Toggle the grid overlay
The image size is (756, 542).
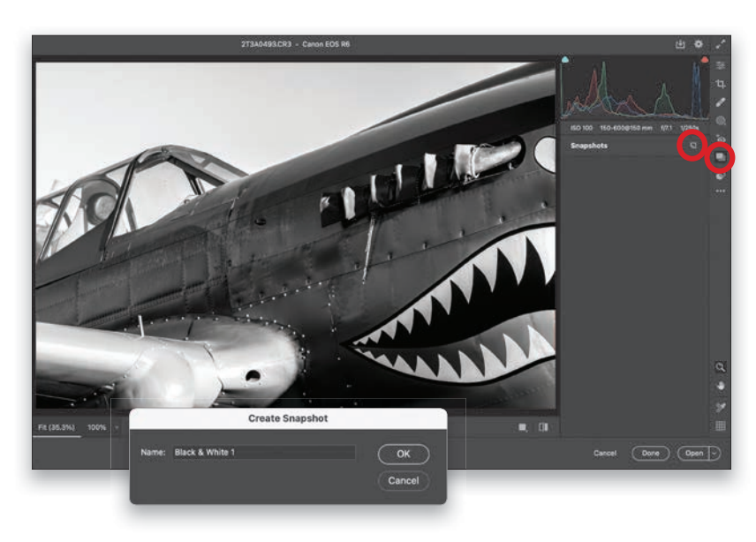tap(721, 426)
